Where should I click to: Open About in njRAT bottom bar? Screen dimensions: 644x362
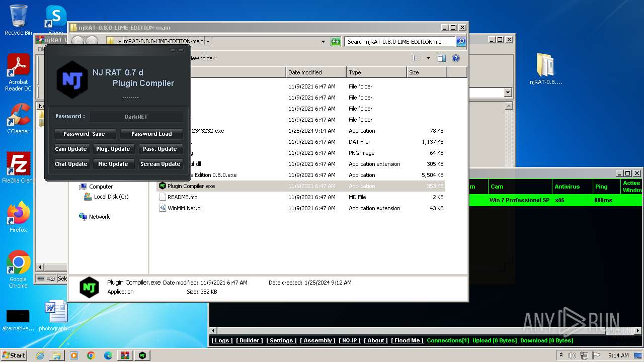pos(376,340)
